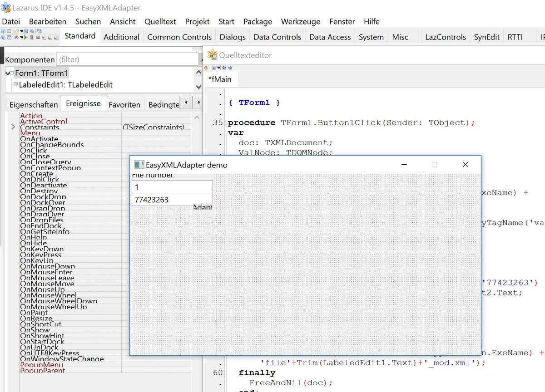Open the Package menu

(x=258, y=21)
